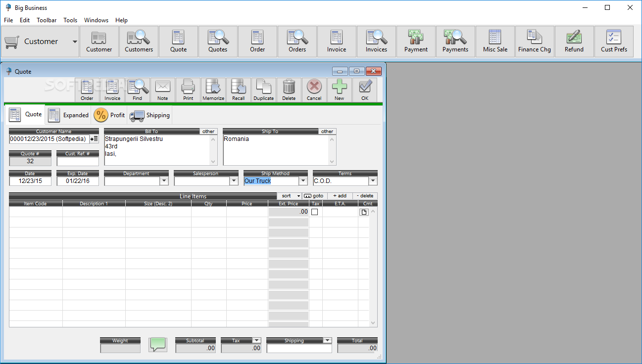Open the Line Items sort dropdown
This screenshot has width=642, height=364.
point(290,196)
